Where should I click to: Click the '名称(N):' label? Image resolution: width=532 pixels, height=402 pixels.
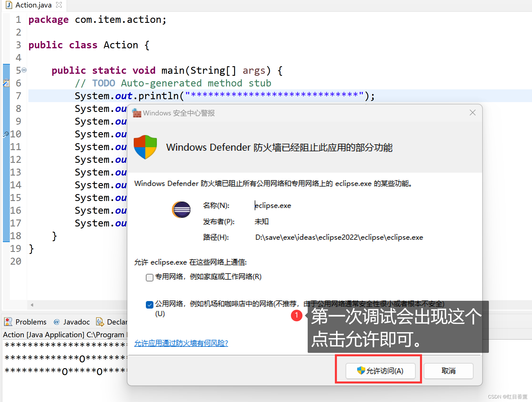click(x=216, y=206)
